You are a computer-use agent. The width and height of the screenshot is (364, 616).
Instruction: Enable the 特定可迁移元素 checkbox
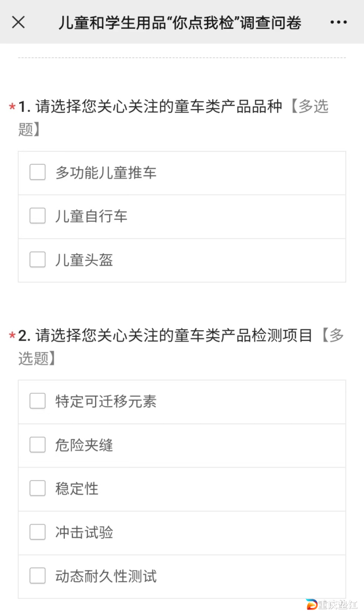pyautogui.click(x=37, y=401)
